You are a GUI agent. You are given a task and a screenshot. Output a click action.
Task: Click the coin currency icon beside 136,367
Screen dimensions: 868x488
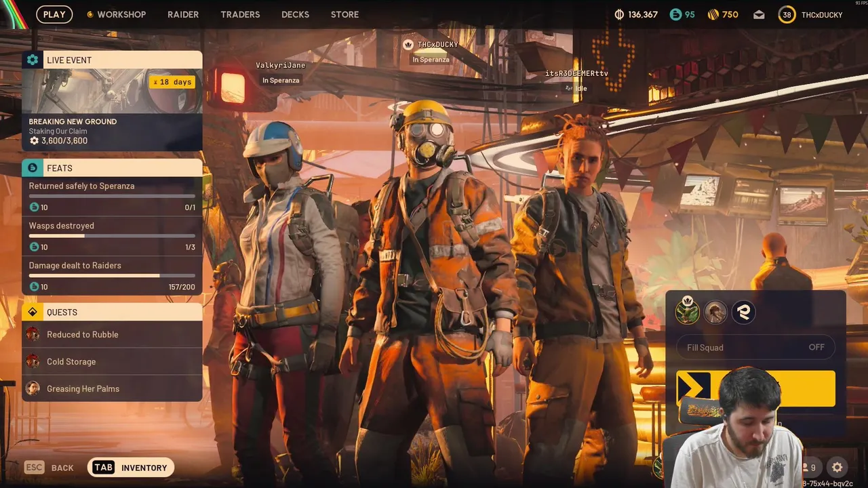(x=619, y=14)
